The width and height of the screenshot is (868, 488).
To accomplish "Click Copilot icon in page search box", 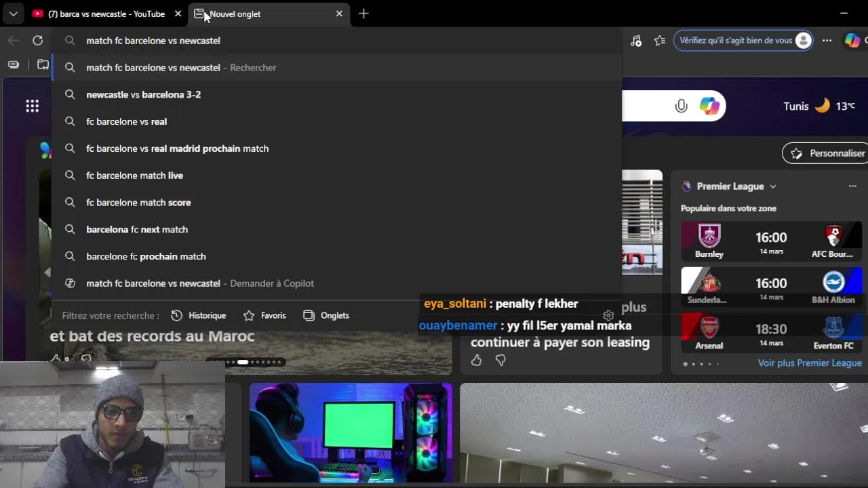I will coord(709,106).
